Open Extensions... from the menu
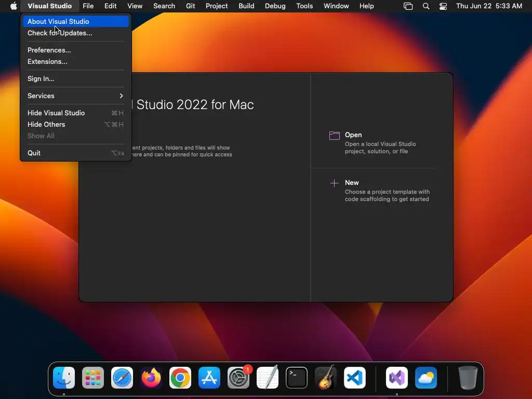The image size is (532, 399). (x=76, y=61)
